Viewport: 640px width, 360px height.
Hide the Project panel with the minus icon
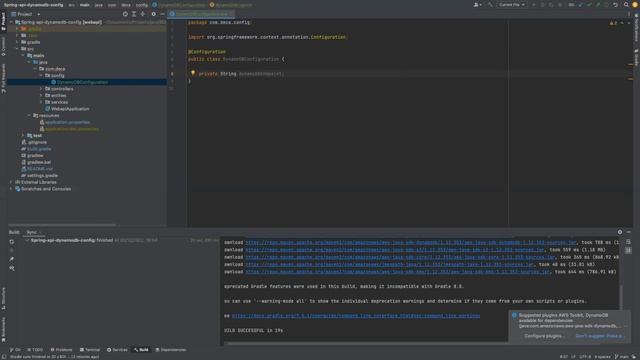click(162, 14)
